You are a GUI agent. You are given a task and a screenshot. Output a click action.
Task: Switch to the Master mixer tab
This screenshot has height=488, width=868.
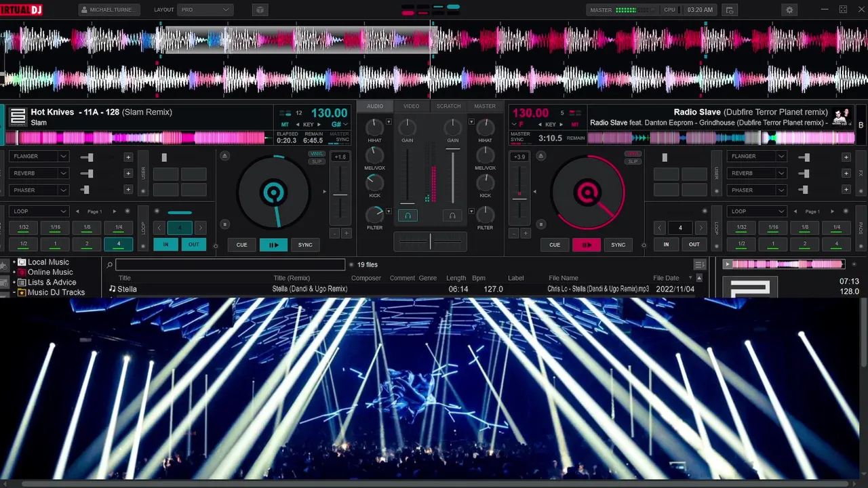[x=485, y=106]
